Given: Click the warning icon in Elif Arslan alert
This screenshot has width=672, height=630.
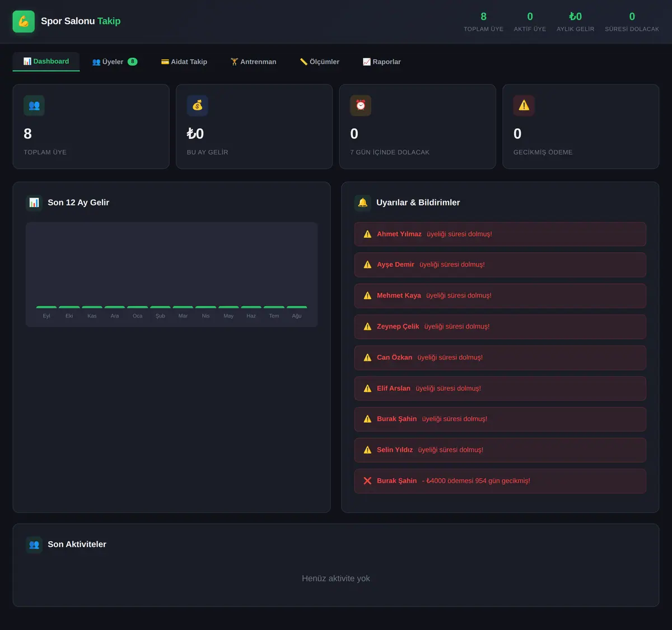Looking at the screenshot, I should tap(367, 388).
